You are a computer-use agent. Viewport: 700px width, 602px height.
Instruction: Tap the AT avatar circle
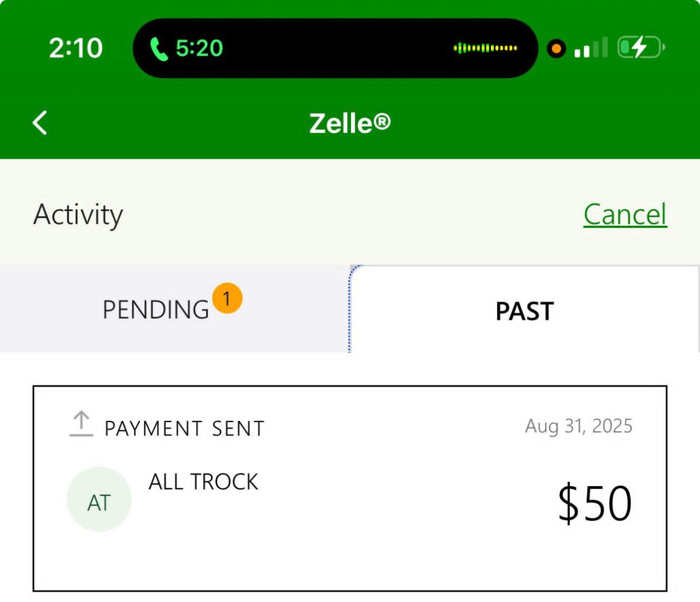click(x=99, y=499)
